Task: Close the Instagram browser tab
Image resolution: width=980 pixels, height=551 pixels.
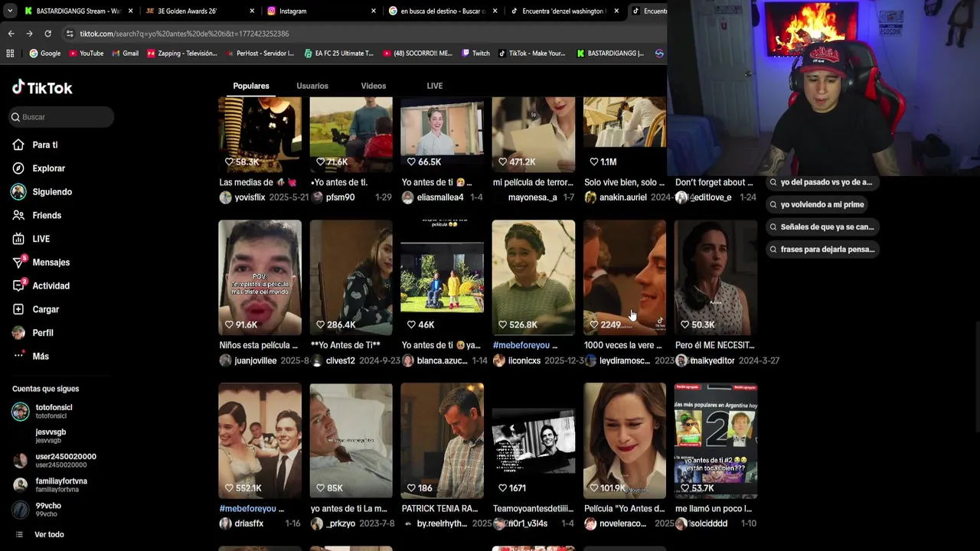Action: coord(374,11)
